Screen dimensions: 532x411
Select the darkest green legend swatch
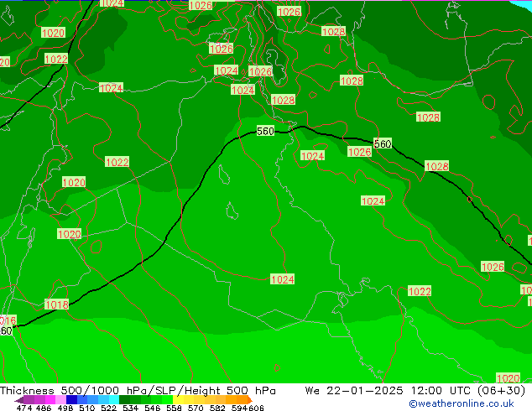(x=124, y=400)
